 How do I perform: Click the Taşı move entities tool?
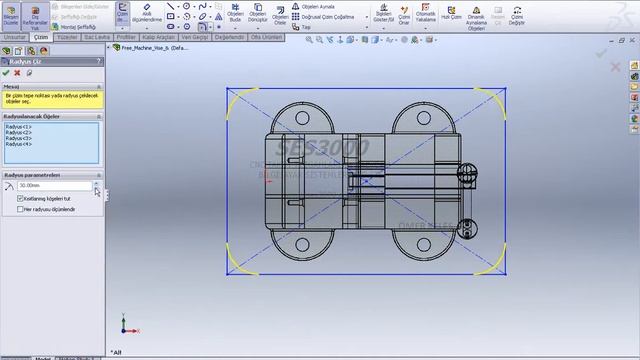tap(301, 27)
